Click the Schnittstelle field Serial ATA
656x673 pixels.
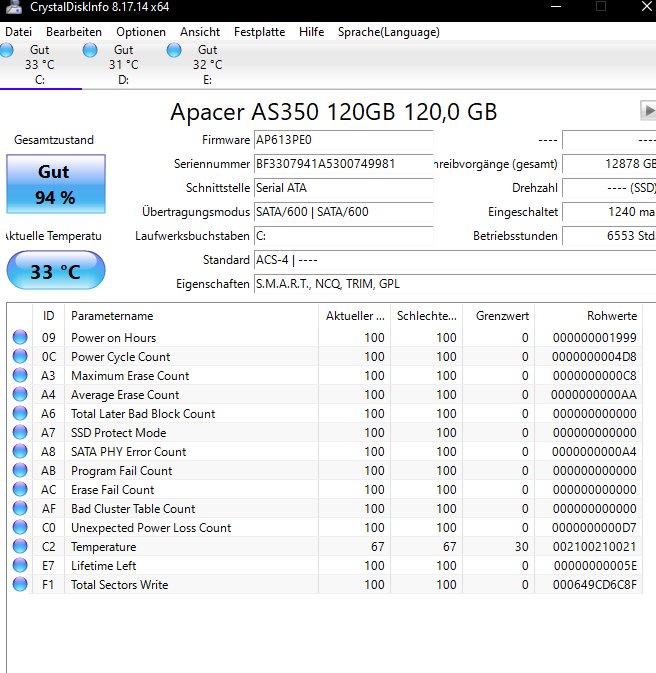coord(343,188)
